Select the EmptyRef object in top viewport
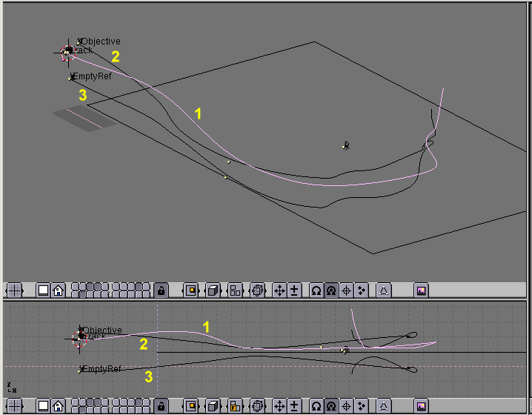 pos(71,77)
